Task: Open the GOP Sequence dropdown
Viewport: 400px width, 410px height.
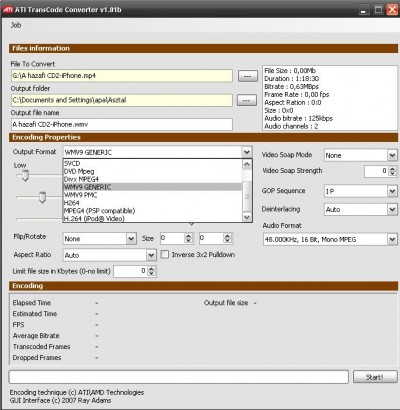Action: pyautogui.click(x=392, y=191)
